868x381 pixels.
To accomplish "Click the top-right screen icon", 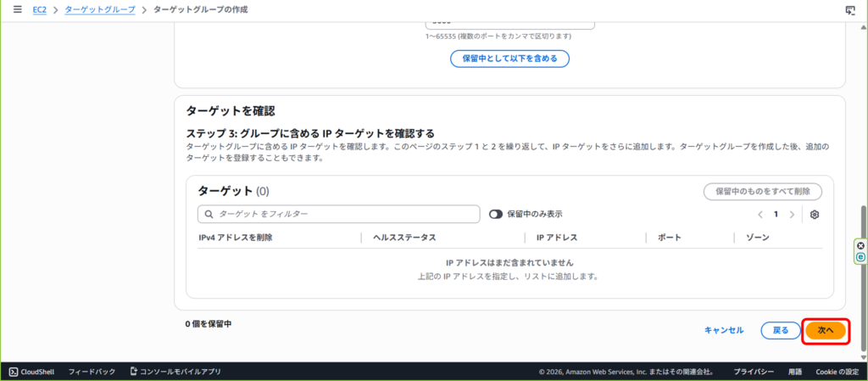I will point(849,10).
